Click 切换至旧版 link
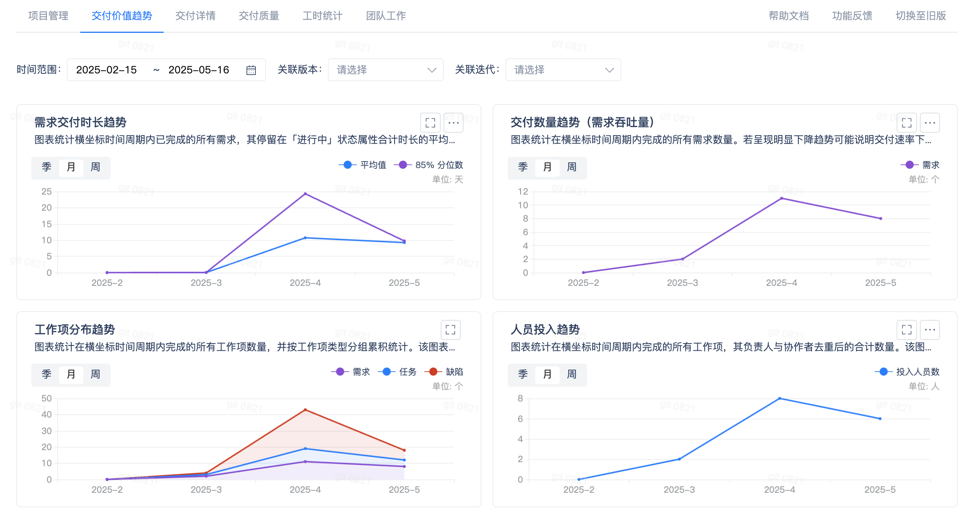Viewport: 980px width, 530px height. point(921,16)
